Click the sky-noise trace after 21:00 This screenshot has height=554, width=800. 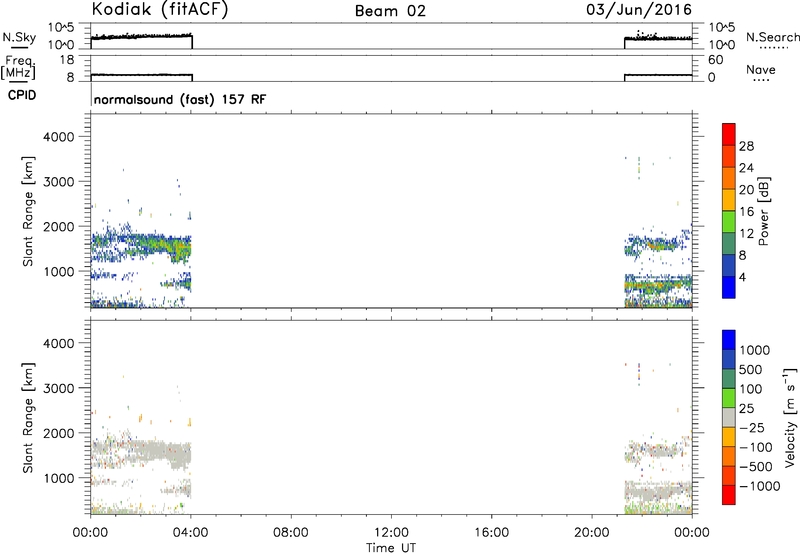pos(658,38)
